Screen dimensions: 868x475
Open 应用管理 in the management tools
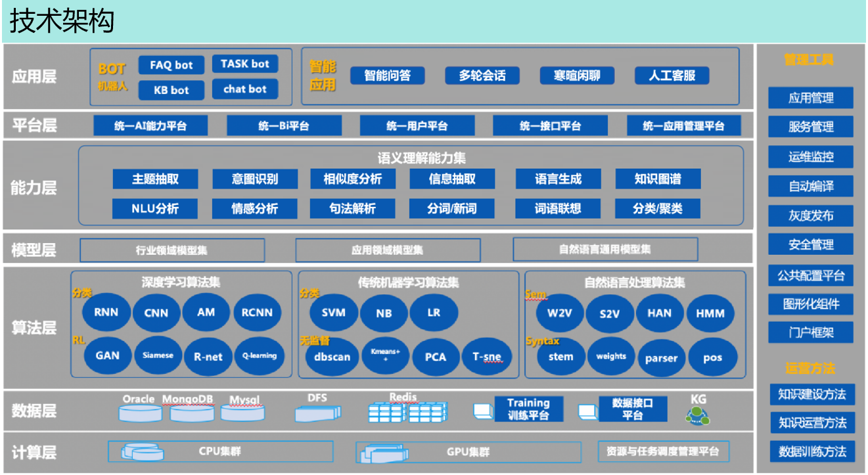coord(811,99)
